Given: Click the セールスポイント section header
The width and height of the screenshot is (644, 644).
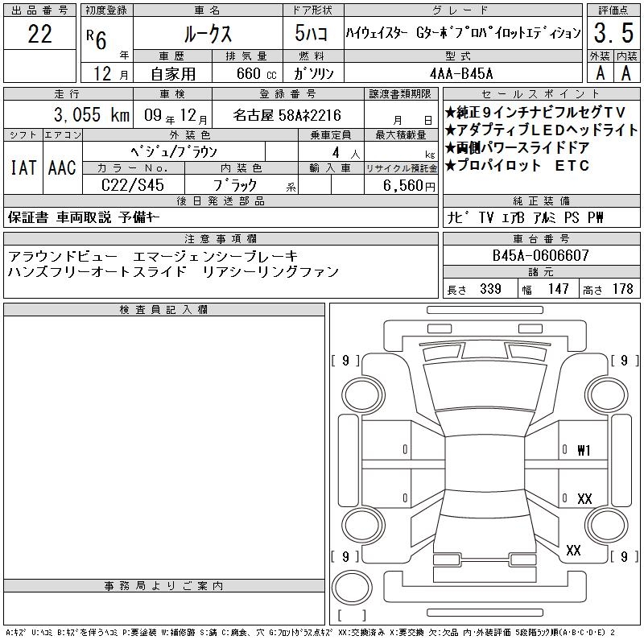Looking at the screenshot, I should tap(541, 94).
